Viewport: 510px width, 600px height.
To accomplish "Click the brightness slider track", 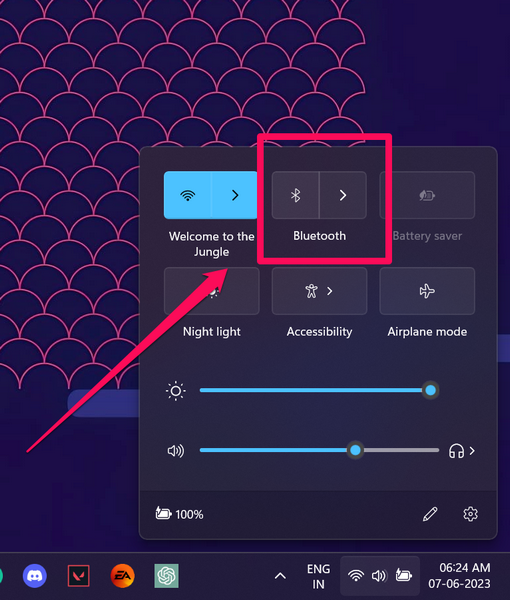I will [319, 390].
